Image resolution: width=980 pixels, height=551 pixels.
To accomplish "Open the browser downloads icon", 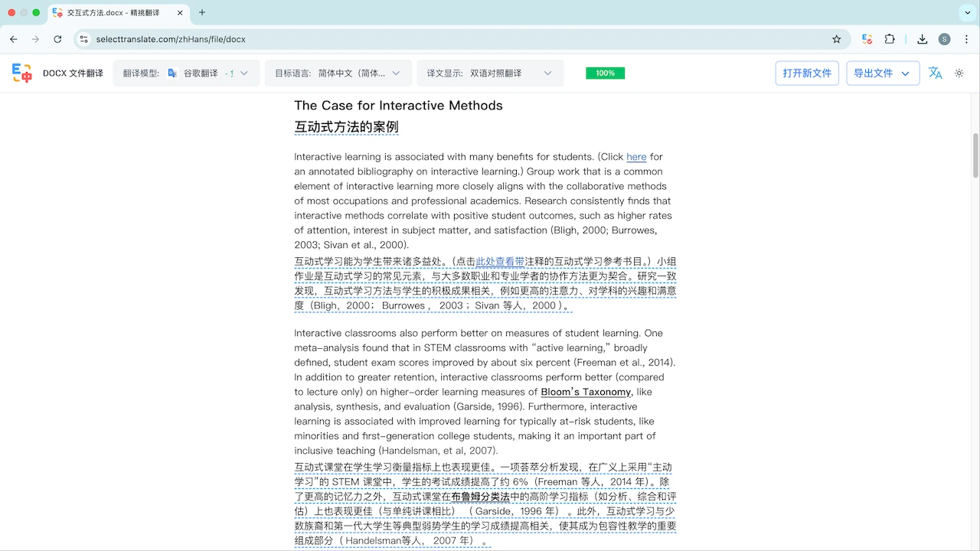I will tap(923, 39).
